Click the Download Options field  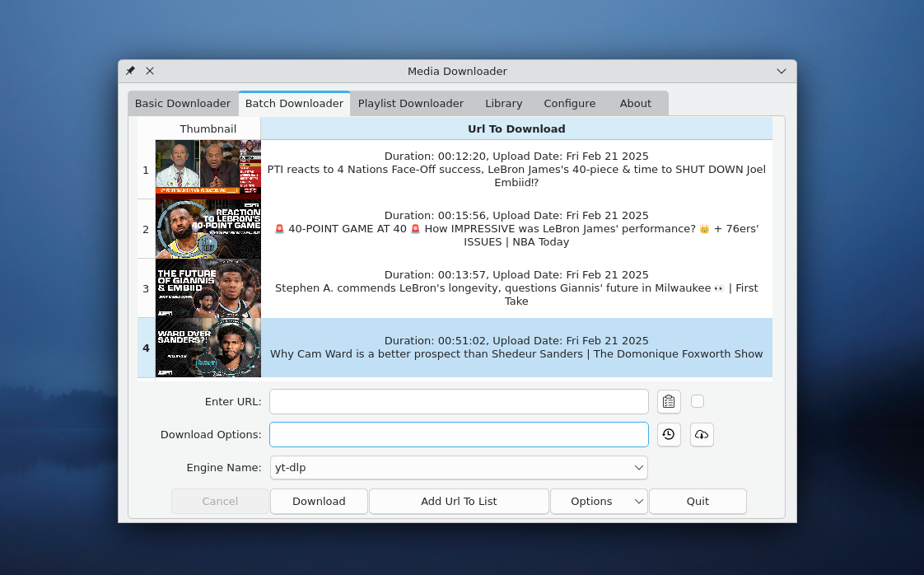[458, 434]
